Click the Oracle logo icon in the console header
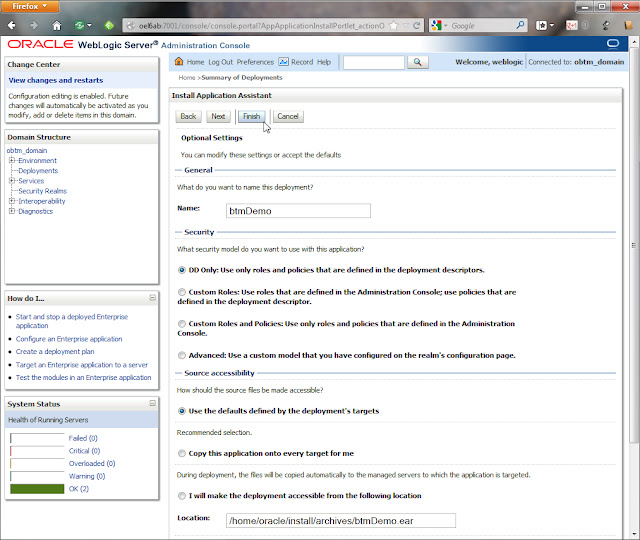Image resolution: width=640 pixels, height=540 pixels. 613,43
